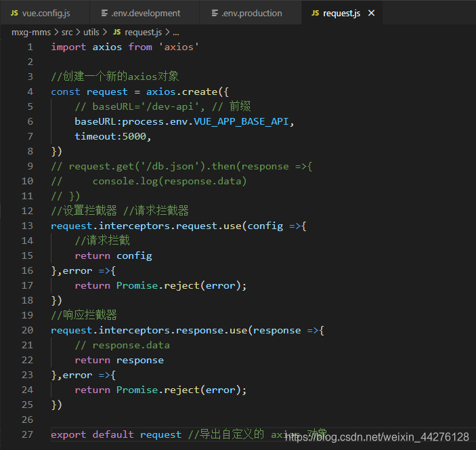This screenshot has height=450, width=476.
Task: Open mxg-mms in the breadcrumb
Action: pyautogui.click(x=31, y=33)
